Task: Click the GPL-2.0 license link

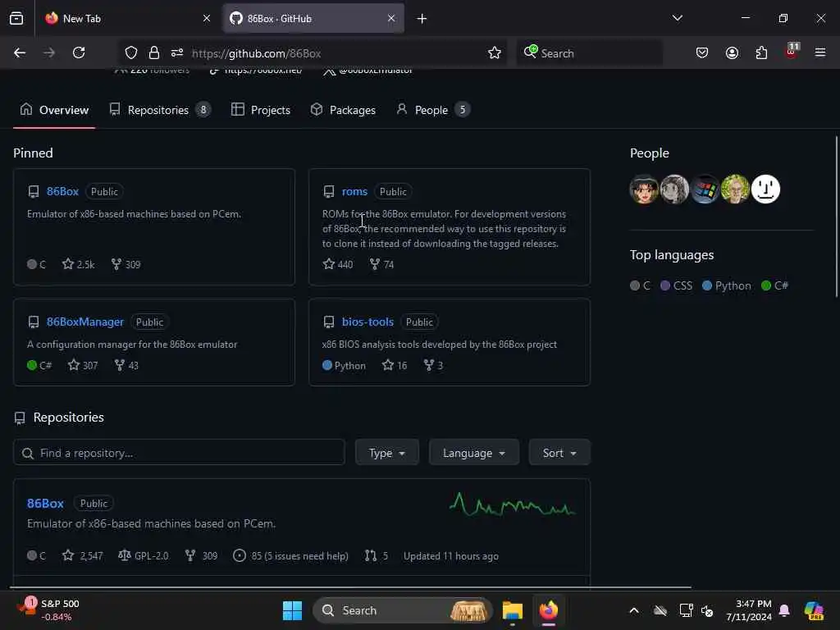Action: [143, 556]
